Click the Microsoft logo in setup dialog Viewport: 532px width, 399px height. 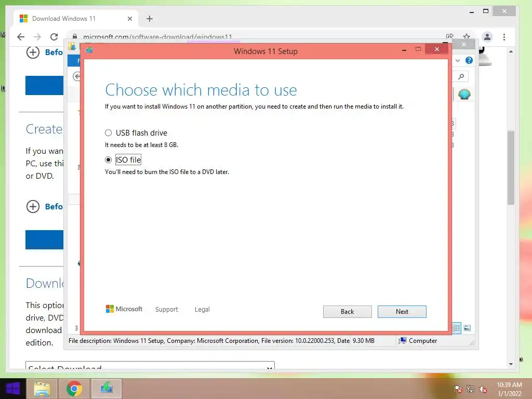(124, 309)
